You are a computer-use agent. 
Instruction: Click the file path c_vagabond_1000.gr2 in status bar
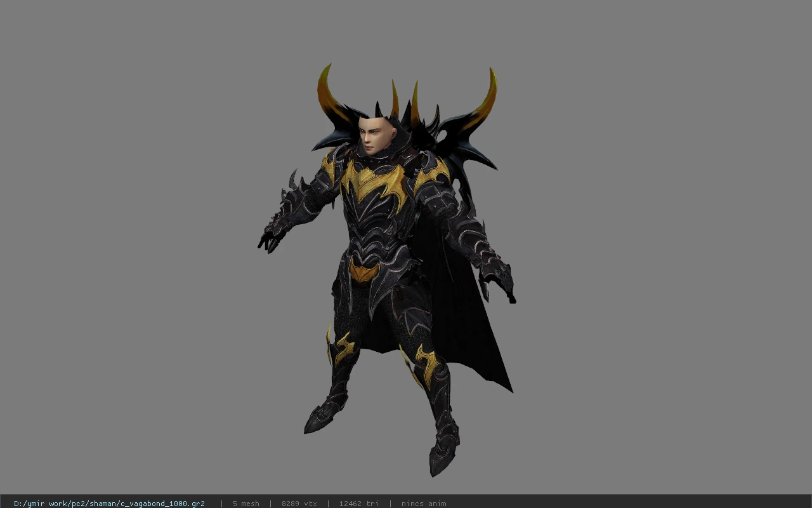[x=109, y=504]
